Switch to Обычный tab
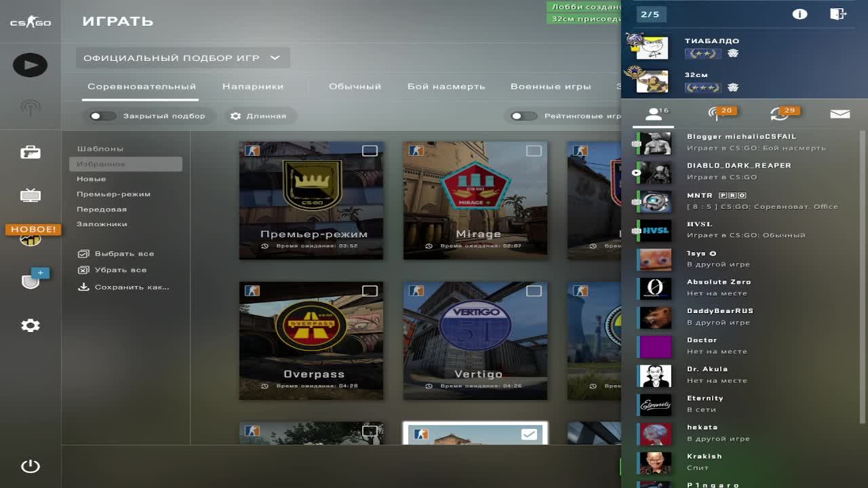Screen dimensions: 868x488 (355, 86)
